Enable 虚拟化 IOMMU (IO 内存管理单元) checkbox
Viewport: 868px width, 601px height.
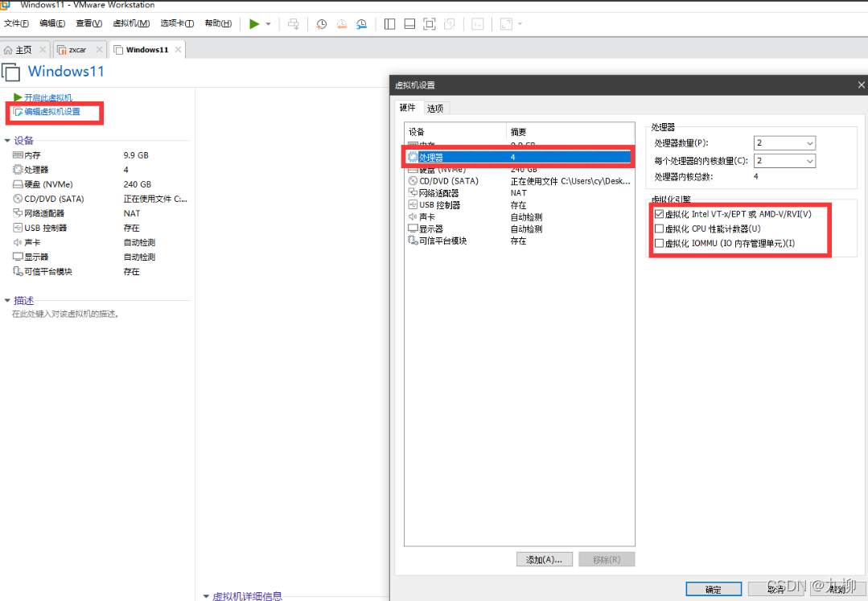click(x=660, y=243)
